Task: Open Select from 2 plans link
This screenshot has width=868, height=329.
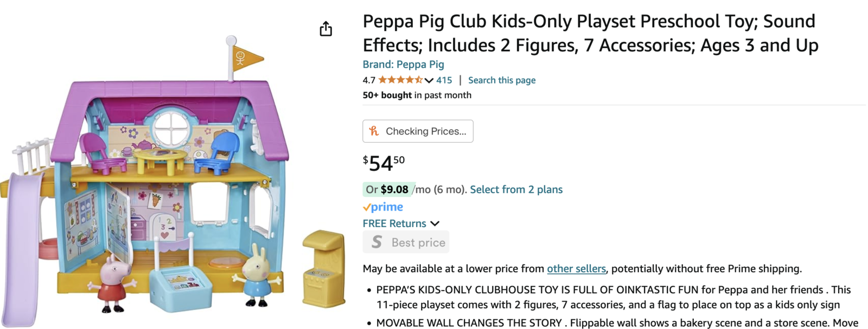Action: click(x=516, y=190)
